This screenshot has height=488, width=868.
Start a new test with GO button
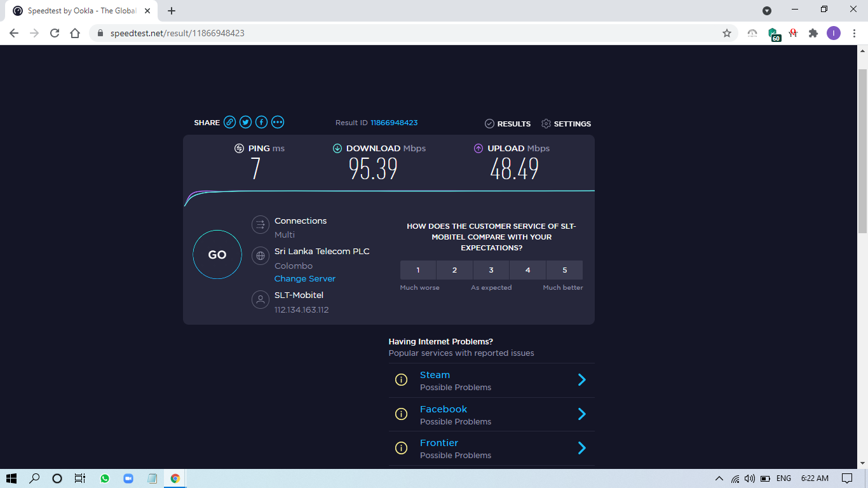point(217,255)
